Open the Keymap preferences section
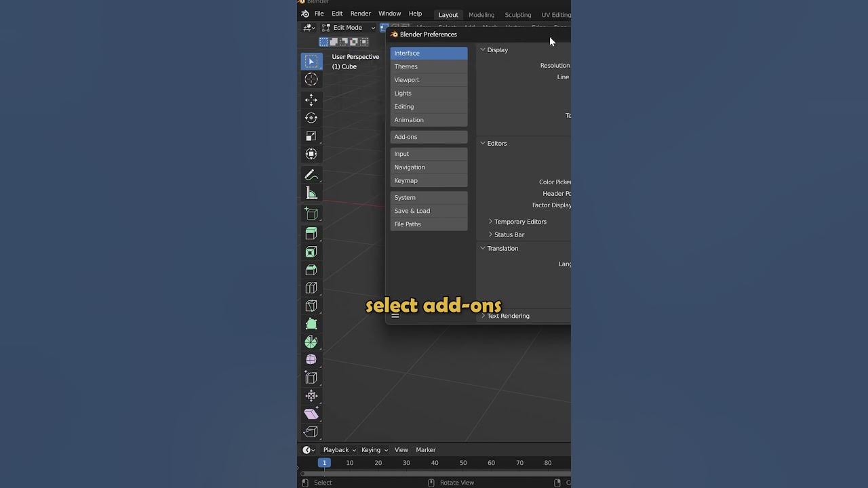The image size is (868, 488). [x=429, y=180]
